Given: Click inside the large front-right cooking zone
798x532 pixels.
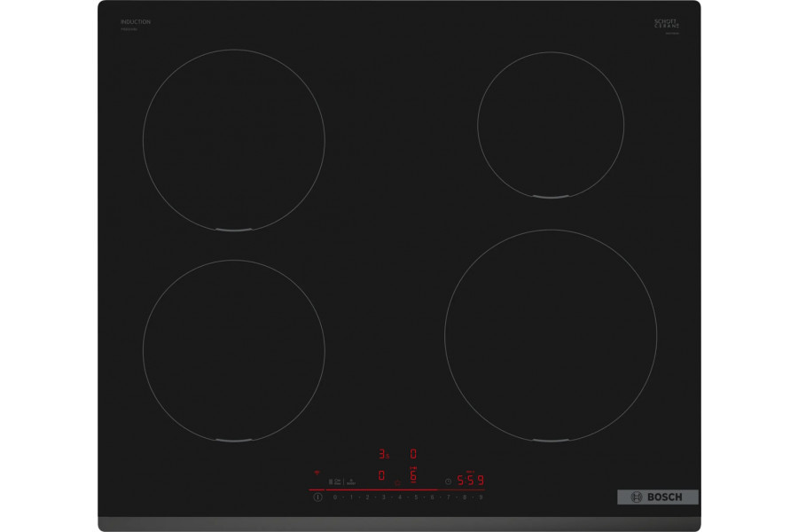Looking at the screenshot, I should click(551, 335).
